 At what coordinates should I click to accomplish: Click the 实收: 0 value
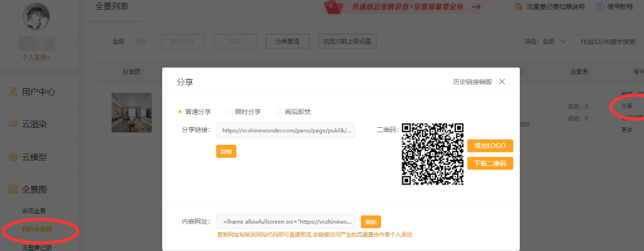[578, 106]
